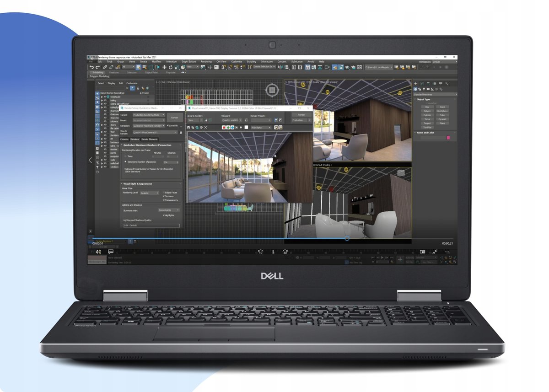The image size is (549, 392).
Task: Open the Rendering menu
Action: pyautogui.click(x=206, y=61)
